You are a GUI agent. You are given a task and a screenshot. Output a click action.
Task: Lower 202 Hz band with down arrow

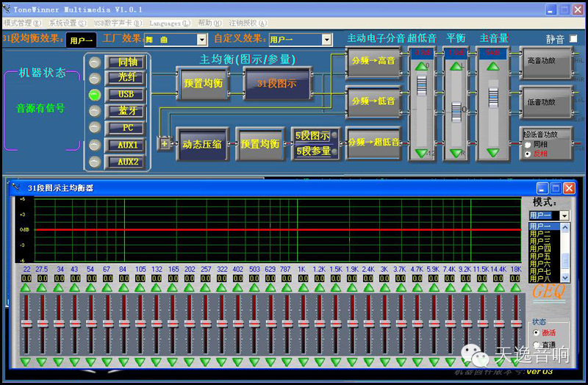click(189, 361)
